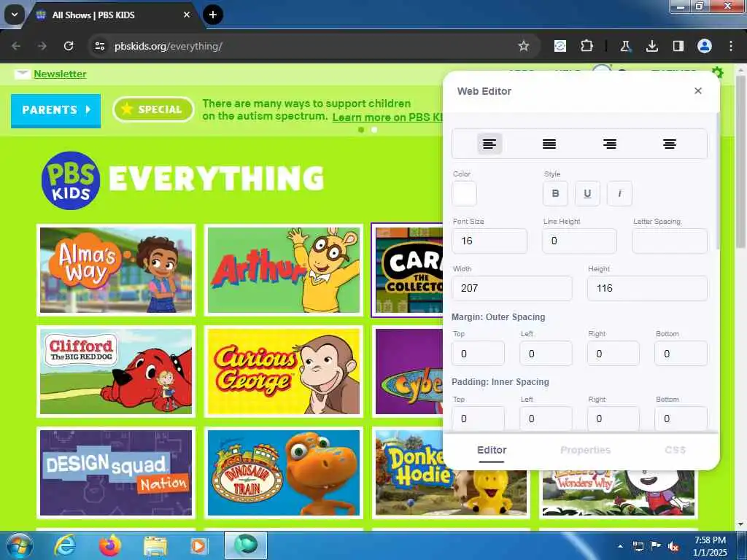Click the PARENTS button
The width and height of the screenshot is (747, 560).
(x=55, y=110)
